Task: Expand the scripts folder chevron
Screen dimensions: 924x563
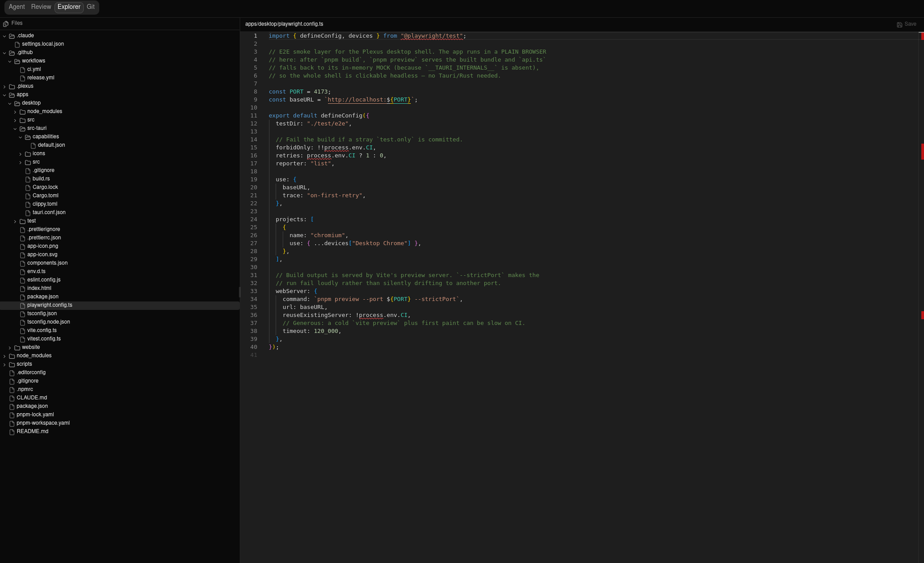Action: click(5, 364)
